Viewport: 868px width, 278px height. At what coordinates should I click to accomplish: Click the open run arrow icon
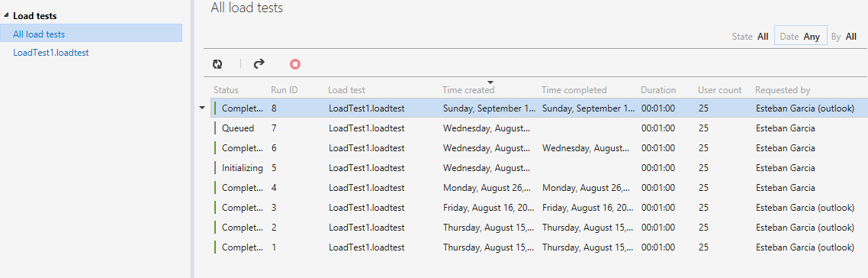coord(259,64)
